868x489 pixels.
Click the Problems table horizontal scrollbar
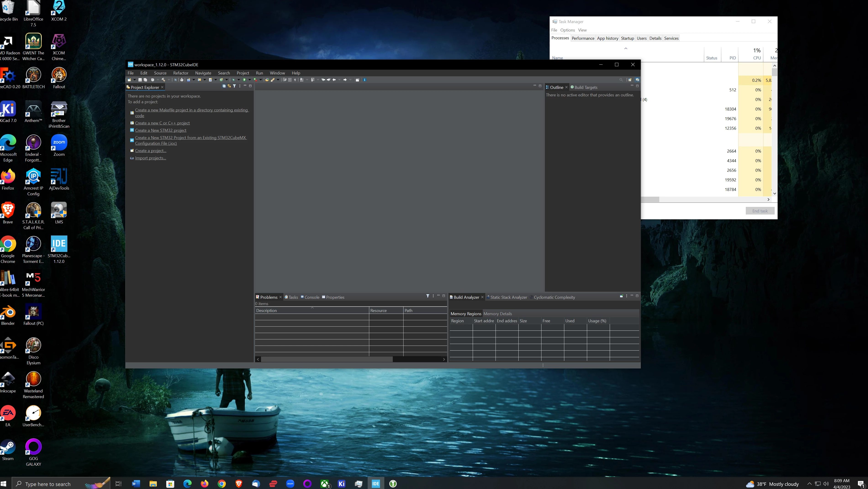(327, 359)
